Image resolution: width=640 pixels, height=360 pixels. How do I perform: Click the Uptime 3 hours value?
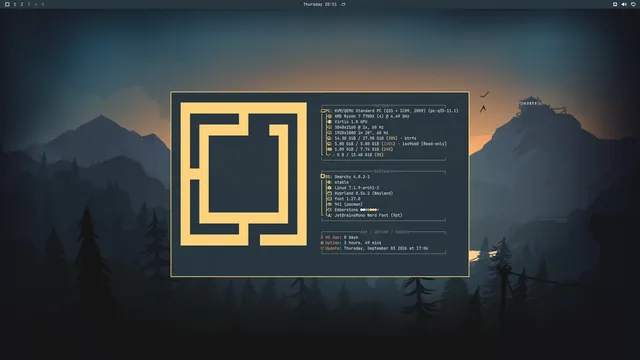point(362,243)
